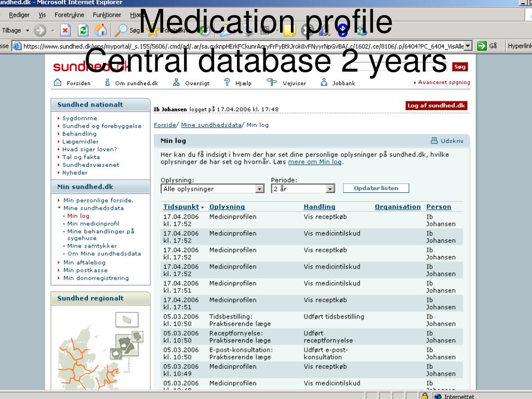Open the mere om Min log link
Image resolution: width=532 pixels, height=399 pixels.
click(x=314, y=162)
